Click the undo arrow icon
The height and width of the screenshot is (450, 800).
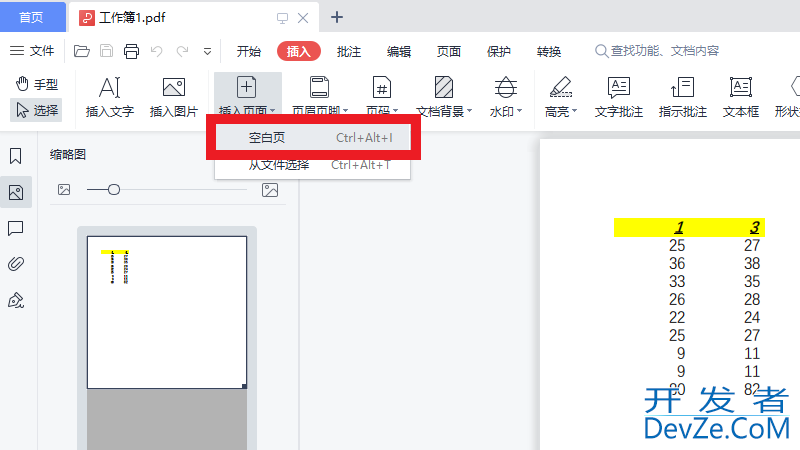(157, 51)
